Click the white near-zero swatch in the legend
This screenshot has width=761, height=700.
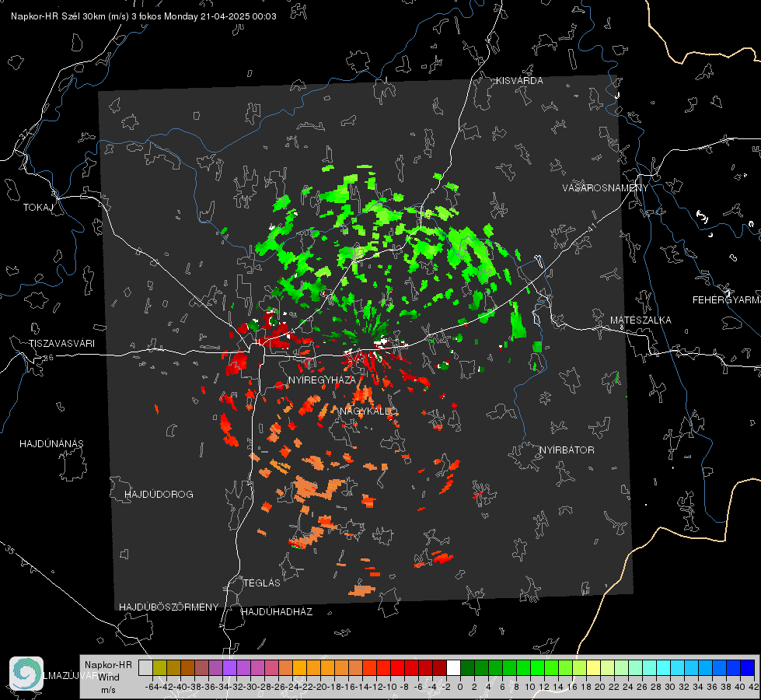[453, 667]
